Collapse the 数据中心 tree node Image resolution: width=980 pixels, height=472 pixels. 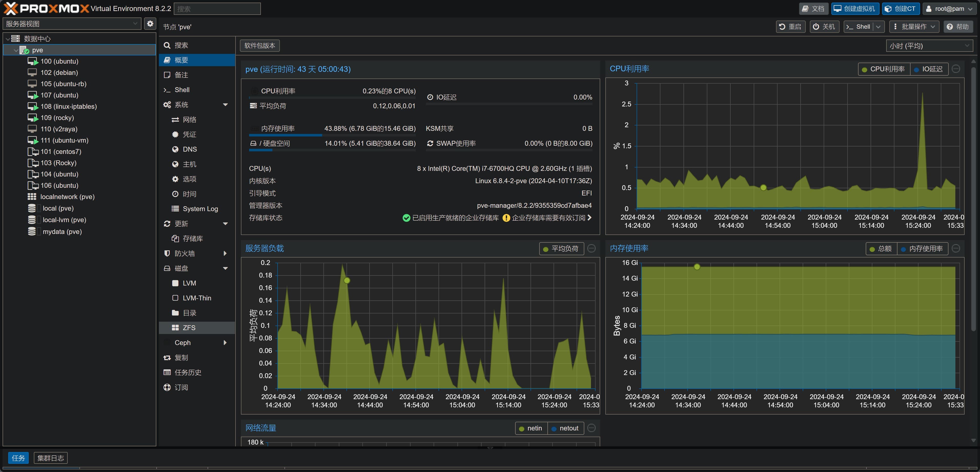click(x=8, y=39)
